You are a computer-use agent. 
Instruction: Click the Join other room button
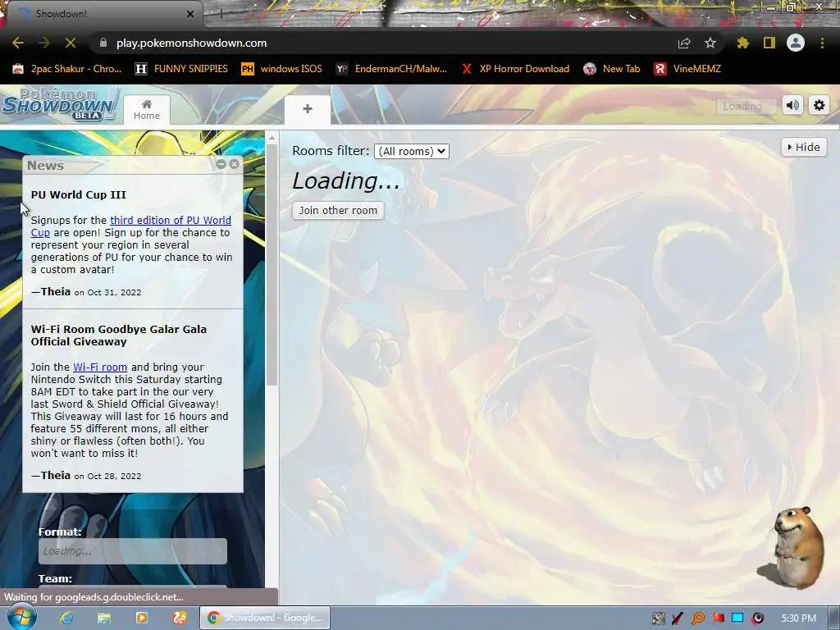[338, 211]
